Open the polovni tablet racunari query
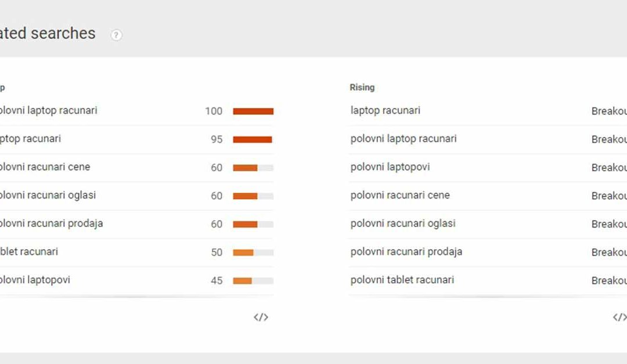Viewport: 627px width, 364px height. [402, 280]
